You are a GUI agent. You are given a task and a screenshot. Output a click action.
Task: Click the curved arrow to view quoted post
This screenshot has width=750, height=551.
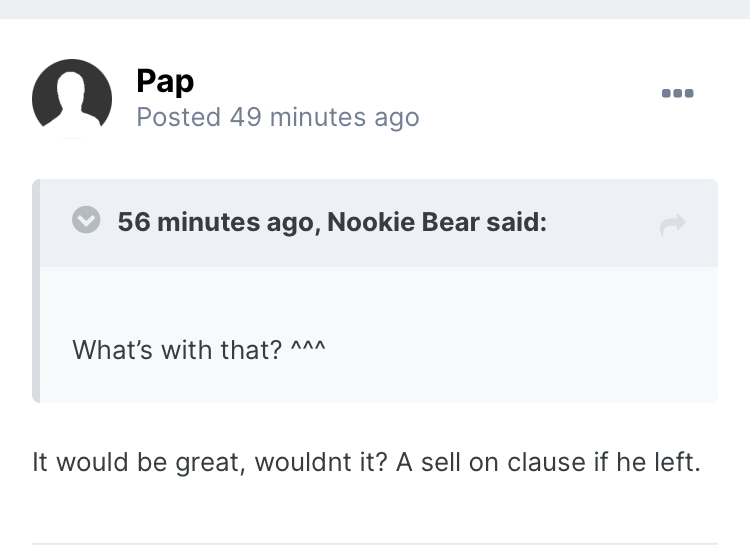click(673, 225)
